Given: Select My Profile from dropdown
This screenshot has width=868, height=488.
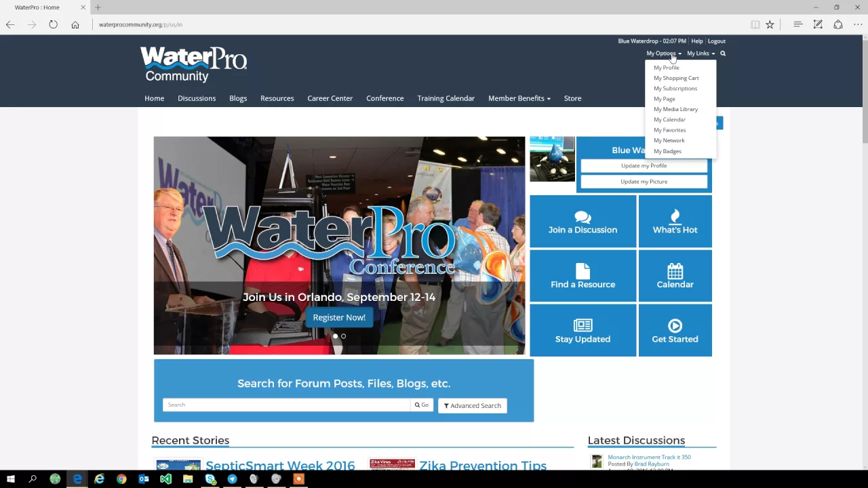Looking at the screenshot, I should pos(667,68).
